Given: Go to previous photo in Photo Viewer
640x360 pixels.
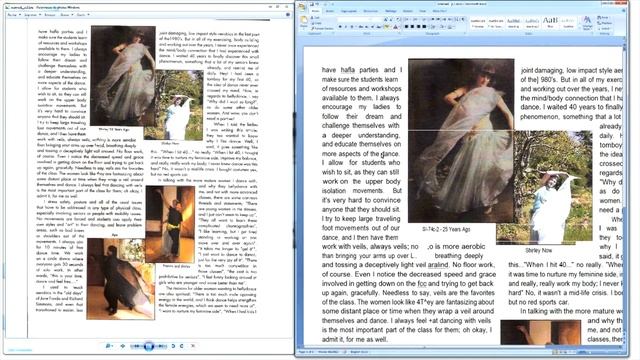Looking at the screenshot, I should click(x=137, y=346).
